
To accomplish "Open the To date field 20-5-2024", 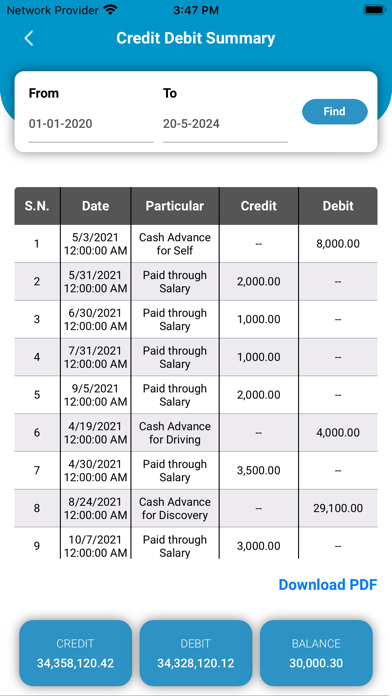I will [225, 124].
